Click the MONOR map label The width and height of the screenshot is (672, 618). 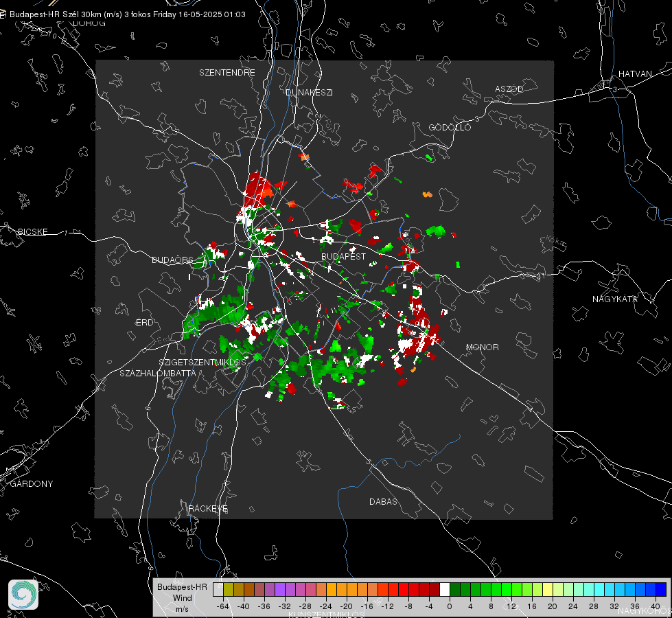coord(482,347)
